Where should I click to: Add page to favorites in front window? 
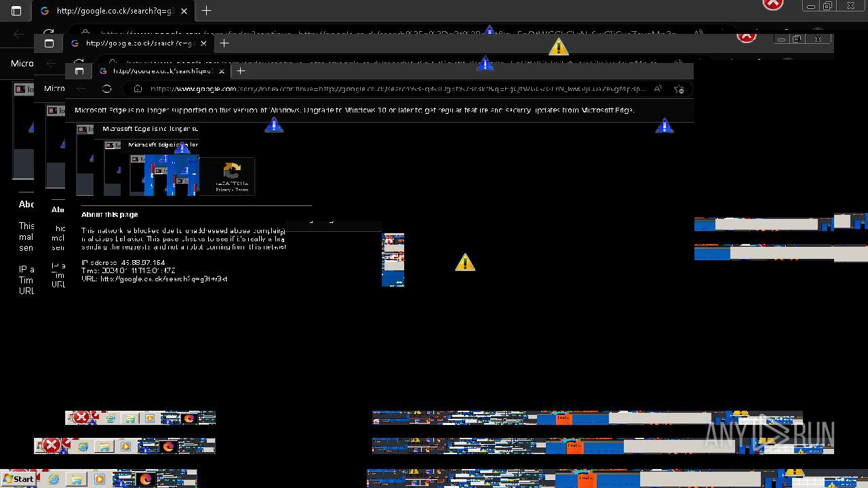(x=679, y=89)
